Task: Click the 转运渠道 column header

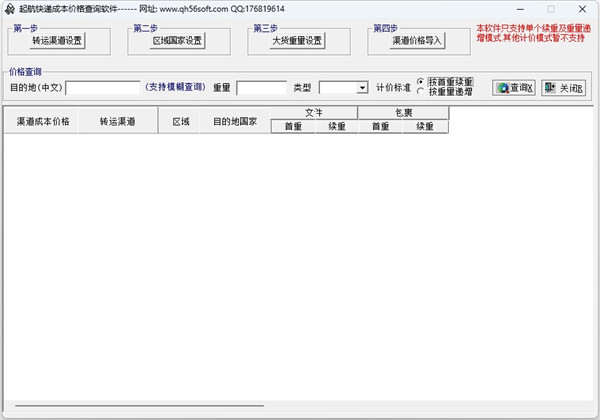Action: [117, 121]
